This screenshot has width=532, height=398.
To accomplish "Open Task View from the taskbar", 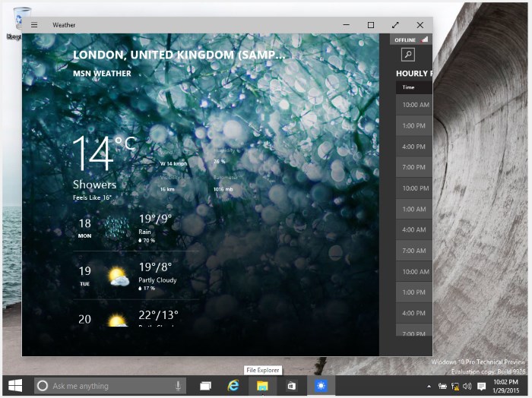I will tap(206, 386).
